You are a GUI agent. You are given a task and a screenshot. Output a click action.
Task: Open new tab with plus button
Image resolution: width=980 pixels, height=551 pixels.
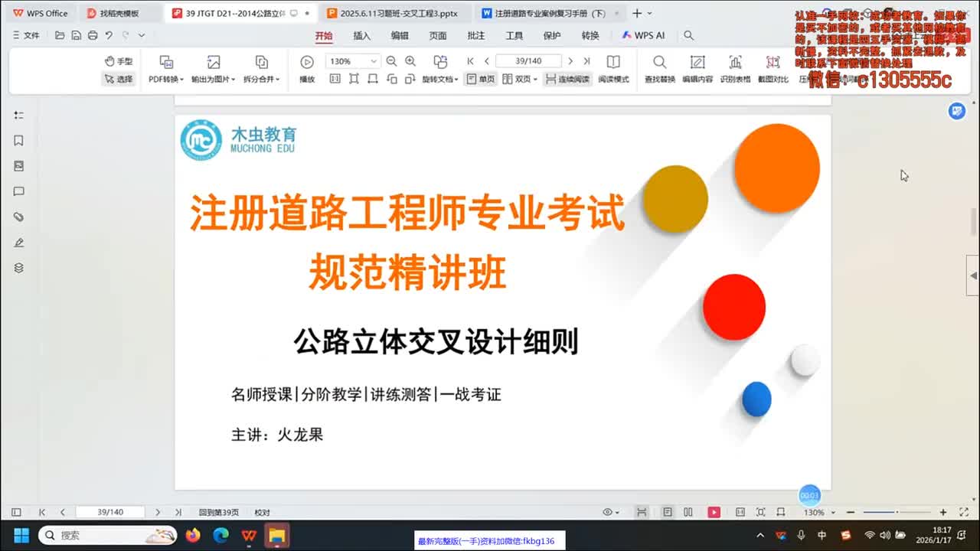[636, 13]
